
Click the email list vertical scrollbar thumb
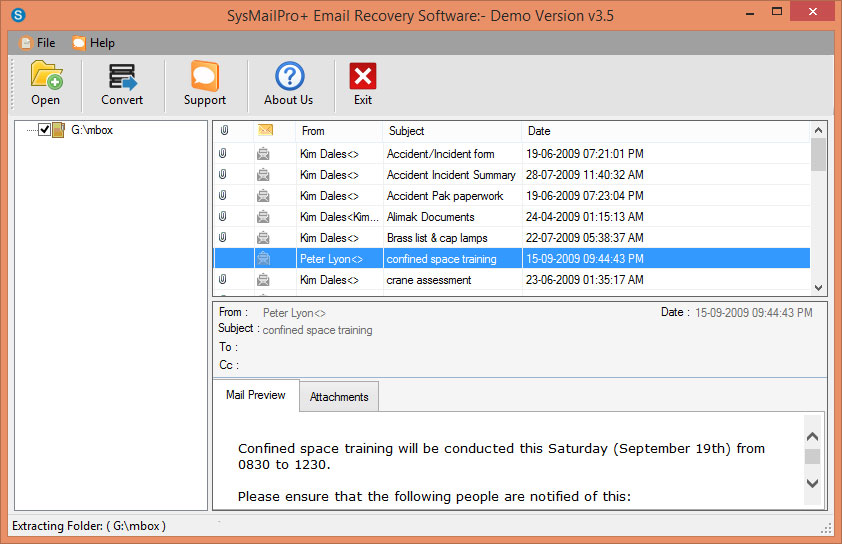click(x=818, y=155)
